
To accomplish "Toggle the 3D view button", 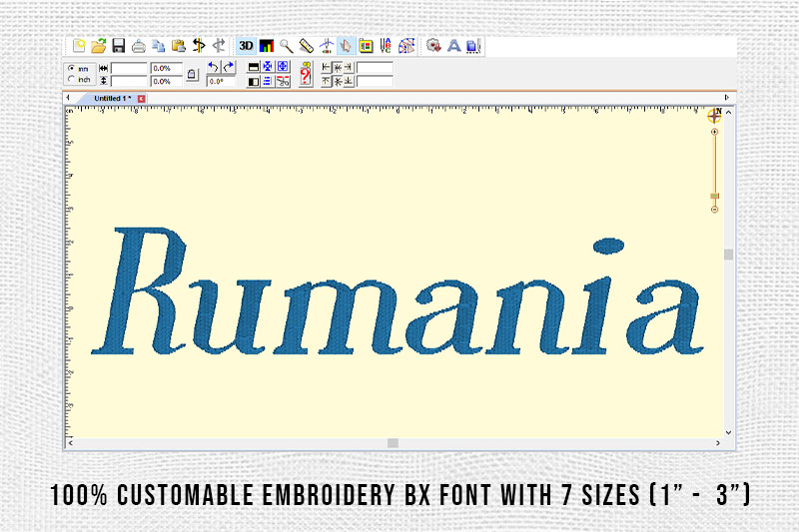I will [246, 46].
